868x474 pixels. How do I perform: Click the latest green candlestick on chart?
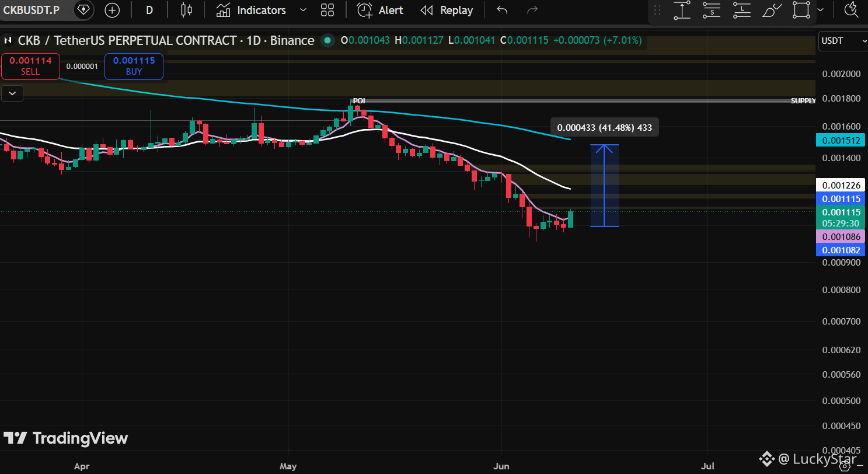pos(570,219)
